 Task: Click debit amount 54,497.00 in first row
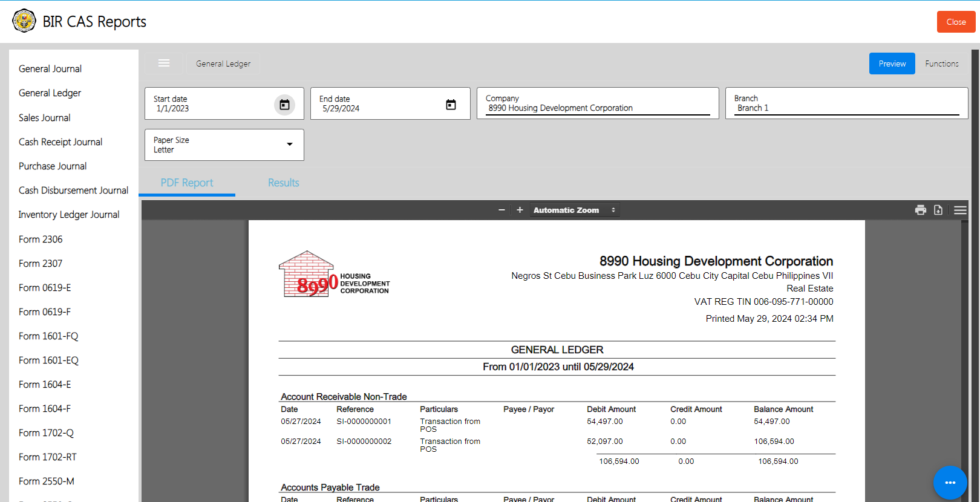point(604,422)
